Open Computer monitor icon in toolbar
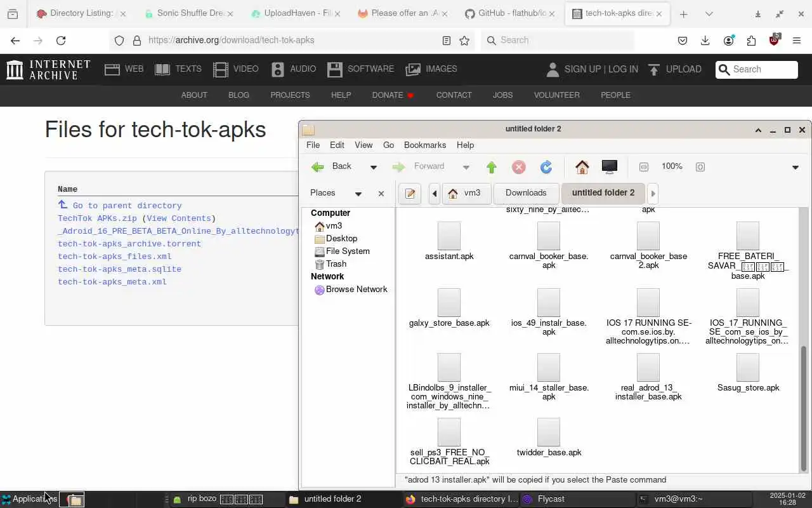This screenshot has height=508, width=812. click(x=609, y=167)
